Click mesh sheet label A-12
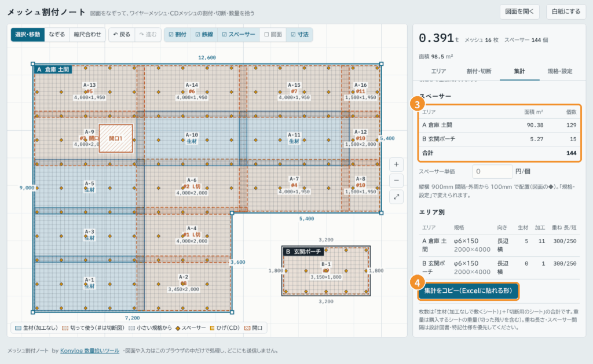Image resolution: width=593 pixels, height=364 pixels. pyautogui.click(x=360, y=132)
